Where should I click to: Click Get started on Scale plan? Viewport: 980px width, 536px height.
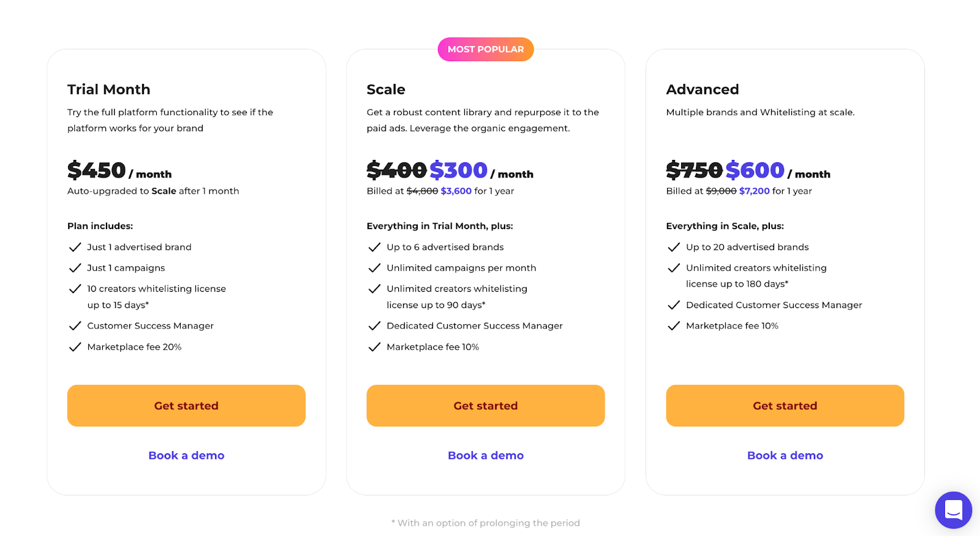486,406
